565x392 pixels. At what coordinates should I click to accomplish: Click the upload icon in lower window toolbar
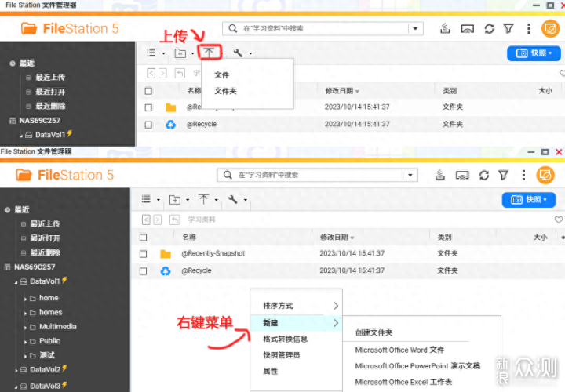(x=203, y=199)
